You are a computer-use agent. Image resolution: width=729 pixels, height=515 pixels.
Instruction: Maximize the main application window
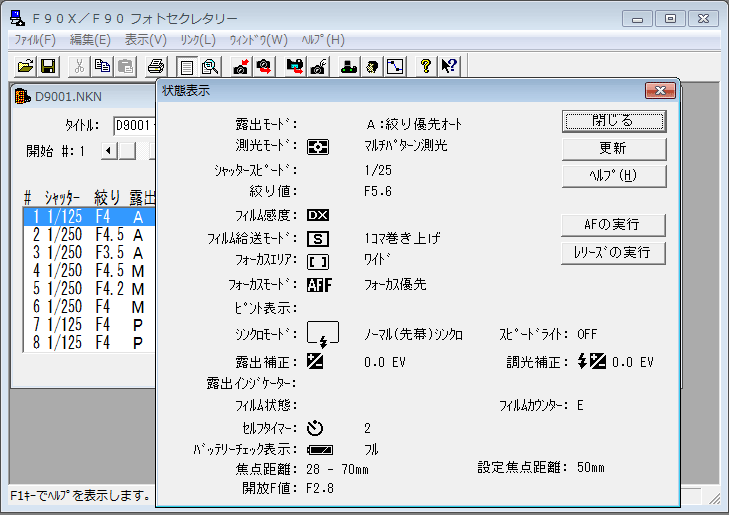pyautogui.click(x=670, y=19)
